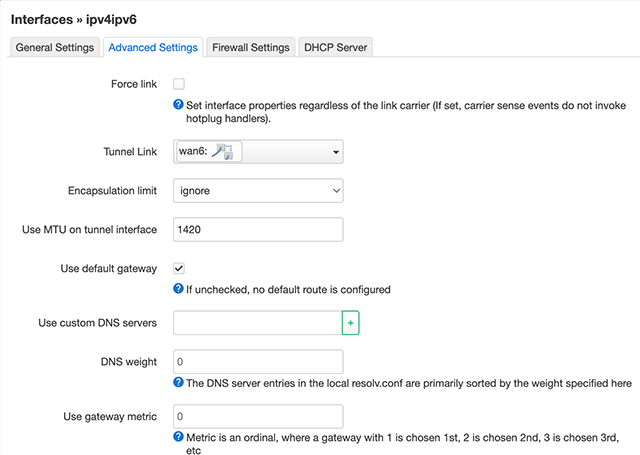Focus the Use gateway metric input field
The width and height of the screenshot is (640, 455).
click(x=258, y=416)
